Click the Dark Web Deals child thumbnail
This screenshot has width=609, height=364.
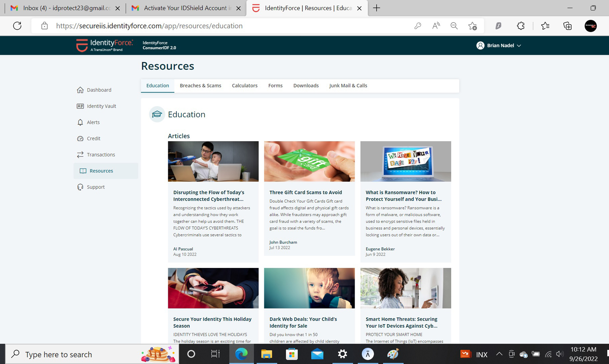309,288
